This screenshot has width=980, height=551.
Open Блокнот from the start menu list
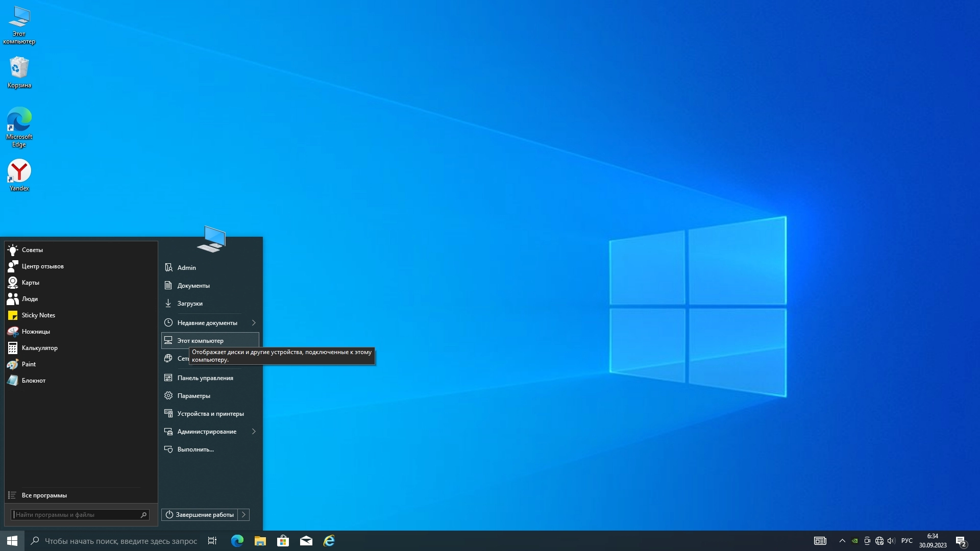tap(34, 381)
